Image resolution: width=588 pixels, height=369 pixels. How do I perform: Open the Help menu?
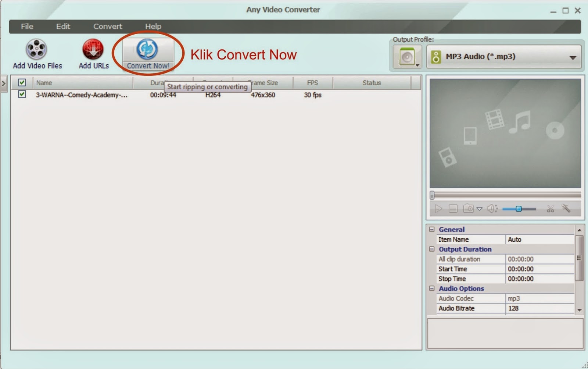click(x=153, y=26)
